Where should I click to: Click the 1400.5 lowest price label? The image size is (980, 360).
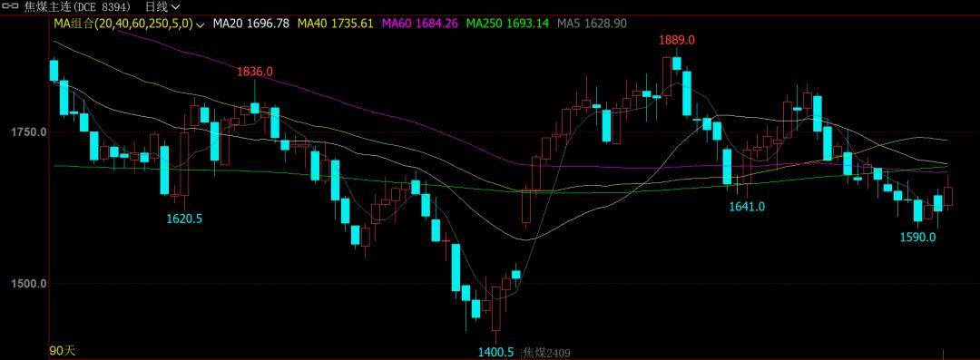coord(495,353)
